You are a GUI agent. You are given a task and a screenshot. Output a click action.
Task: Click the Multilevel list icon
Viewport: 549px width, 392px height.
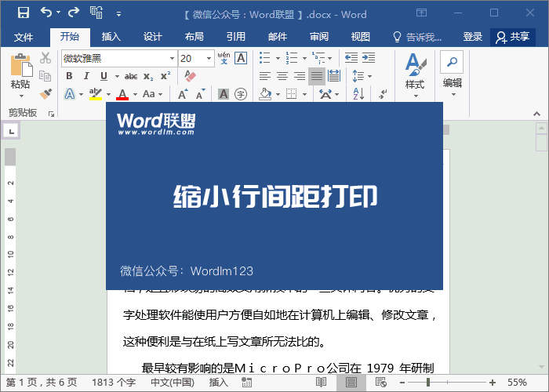318,58
